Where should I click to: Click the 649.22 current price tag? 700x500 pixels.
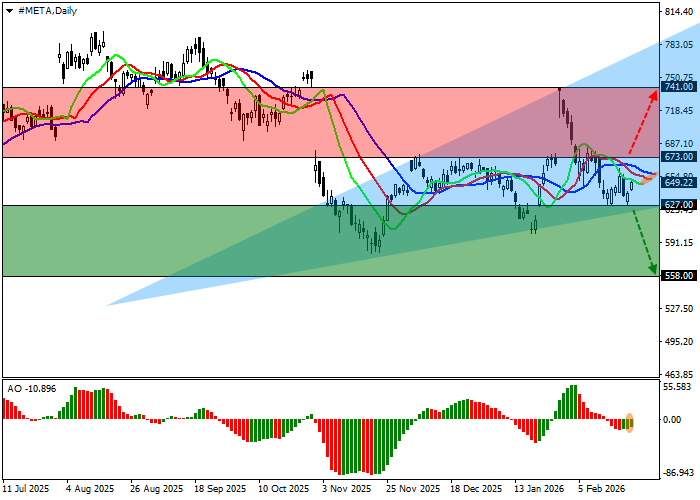[680, 182]
